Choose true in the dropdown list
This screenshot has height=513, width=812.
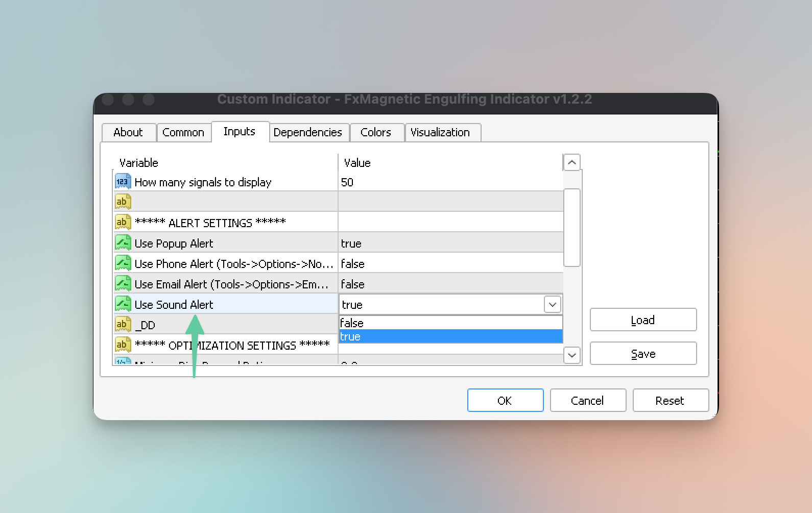tap(450, 337)
